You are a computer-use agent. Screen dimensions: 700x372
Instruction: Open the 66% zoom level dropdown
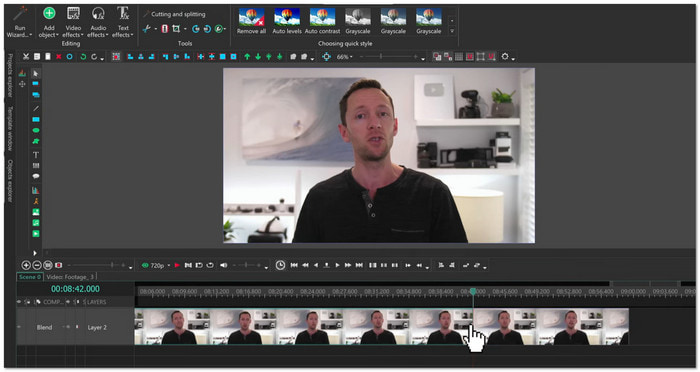pyautogui.click(x=344, y=57)
